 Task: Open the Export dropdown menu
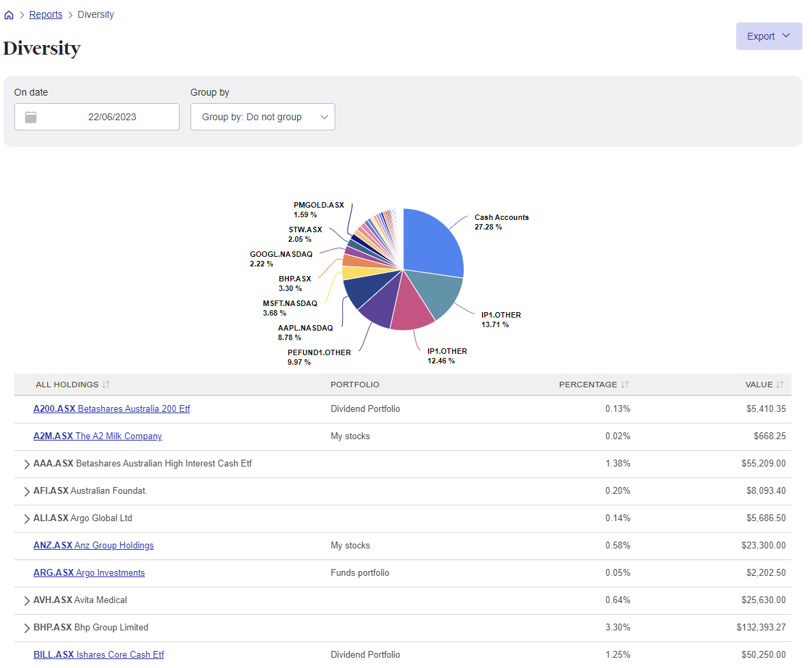(x=768, y=36)
